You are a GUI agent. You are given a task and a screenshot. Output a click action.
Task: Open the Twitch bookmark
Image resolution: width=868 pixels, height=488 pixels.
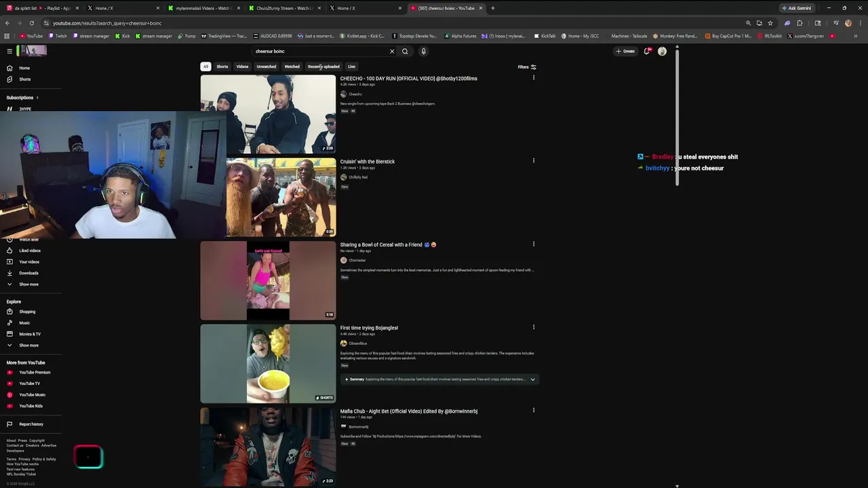(x=58, y=36)
